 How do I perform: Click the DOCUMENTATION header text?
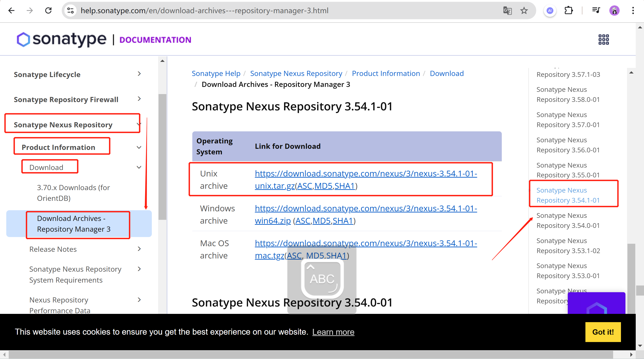[155, 40]
